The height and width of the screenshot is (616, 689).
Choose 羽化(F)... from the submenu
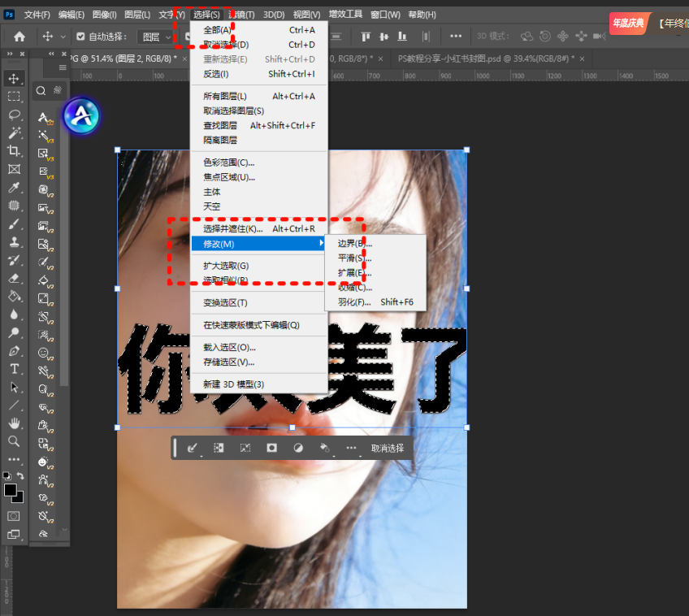(354, 302)
